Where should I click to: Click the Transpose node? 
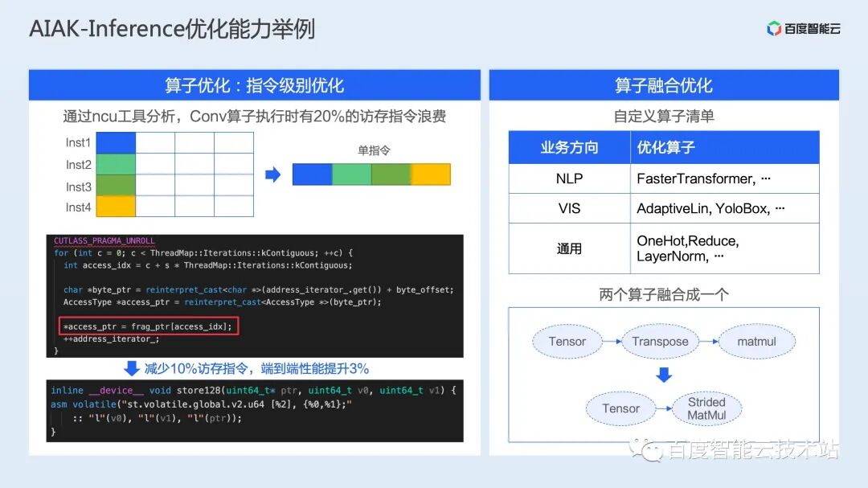tap(660, 341)
